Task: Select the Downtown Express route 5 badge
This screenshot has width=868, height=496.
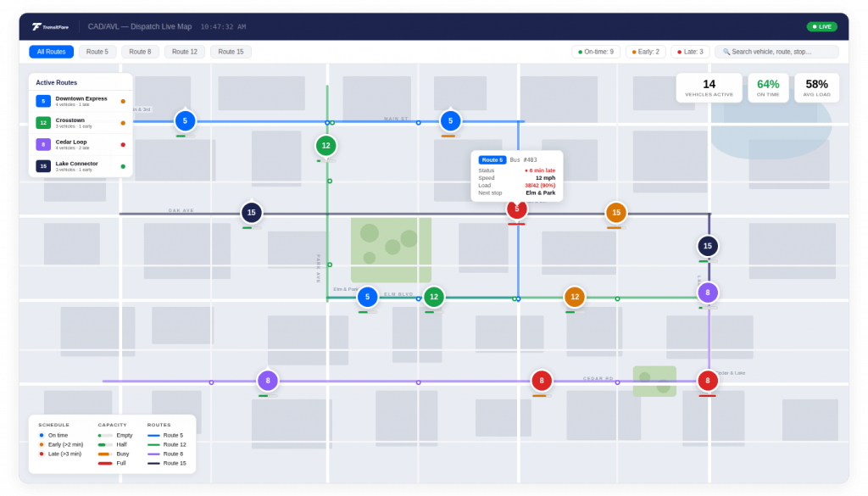Action: (42, 101)
